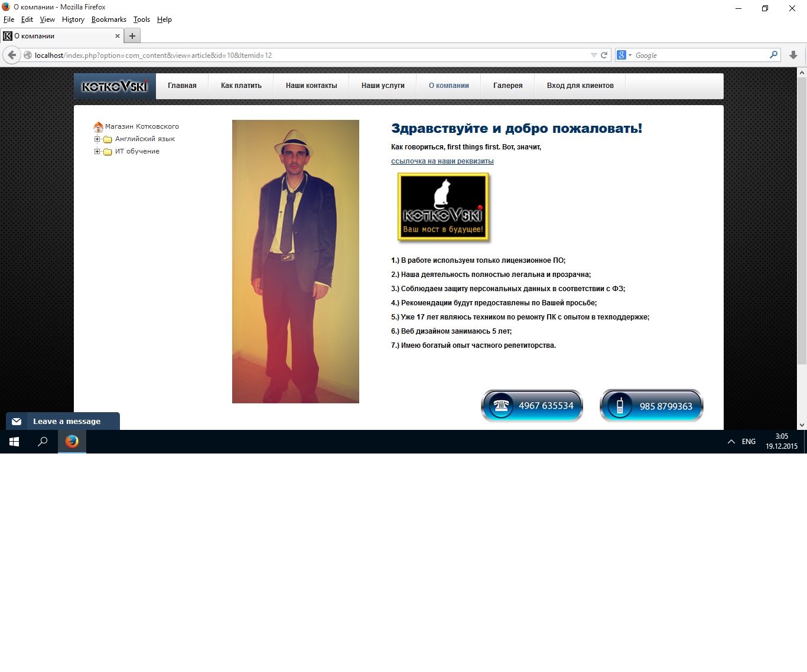The width and height of the screenshot is (807, 672).
Task: Click the man in hat photo
Action: pos(295,262)
